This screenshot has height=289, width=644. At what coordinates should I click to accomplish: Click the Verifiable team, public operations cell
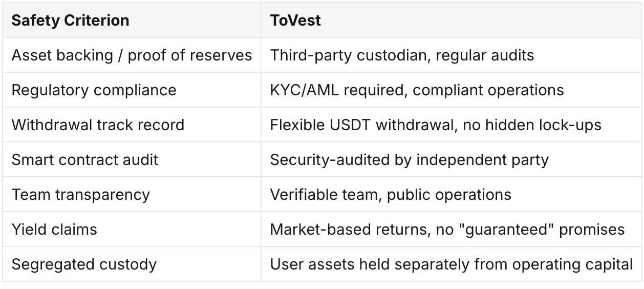pos(450,194)
